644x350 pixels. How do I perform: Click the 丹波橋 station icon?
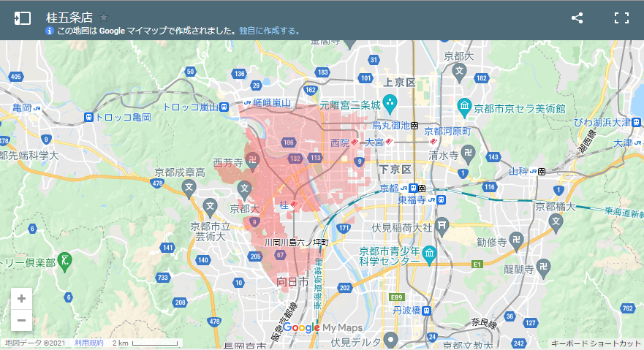[x=427, y=311]
